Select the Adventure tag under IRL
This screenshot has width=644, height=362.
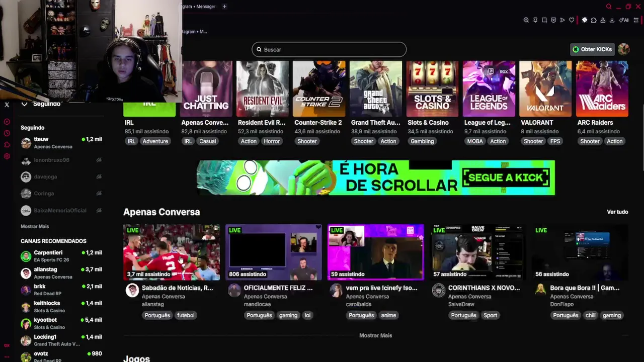[x=155, y=141]
